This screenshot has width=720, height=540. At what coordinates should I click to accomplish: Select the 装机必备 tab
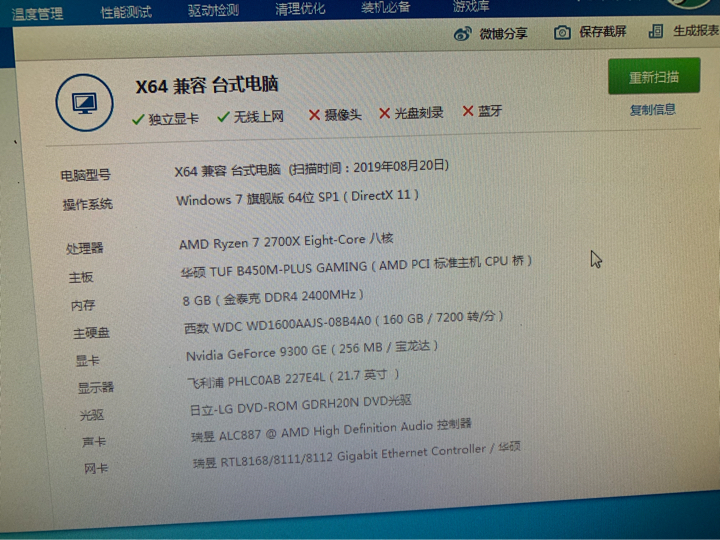click(x=386, y=8)
